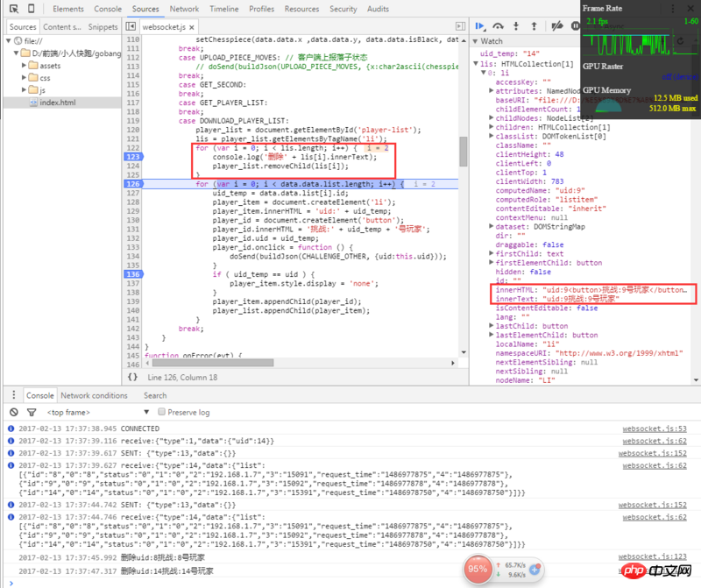Enable the Preserve log checkbox

click(160, 412)
